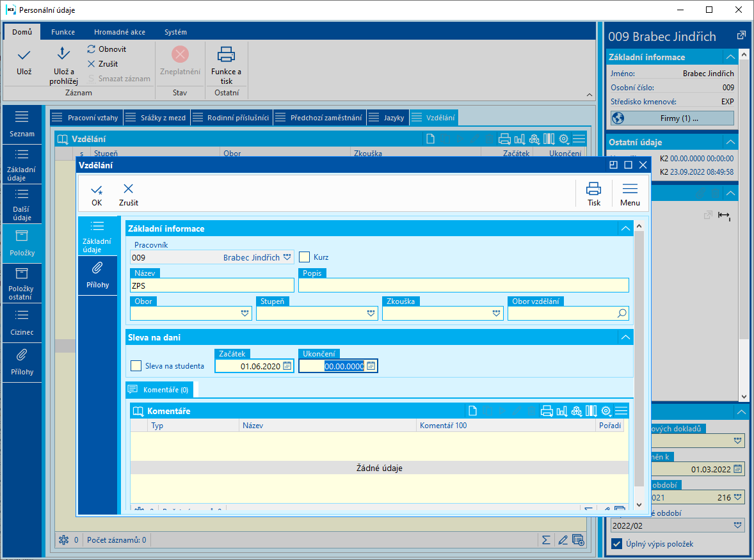Viewport: 754px width, 560px height.
Task: Search Obor vzdělání with magnifier icon
Action: pyautogui.click(x=622, y=314)
